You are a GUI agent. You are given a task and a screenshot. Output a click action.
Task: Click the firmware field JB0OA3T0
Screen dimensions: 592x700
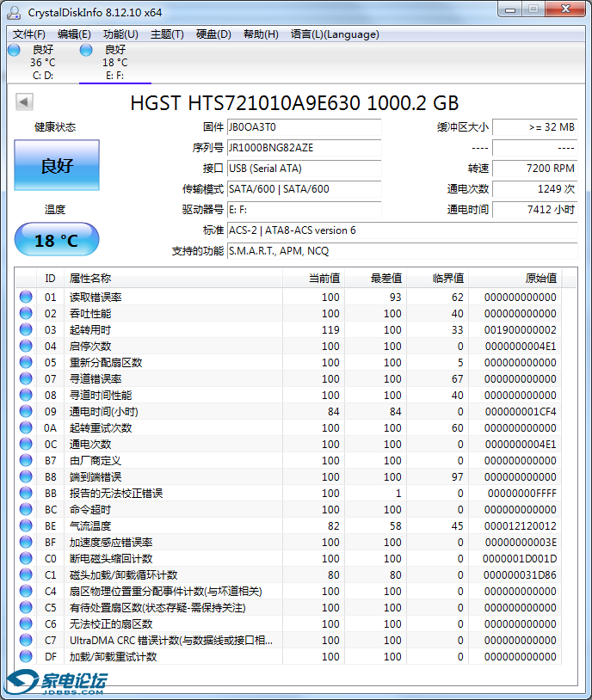(x=305, y=127)
